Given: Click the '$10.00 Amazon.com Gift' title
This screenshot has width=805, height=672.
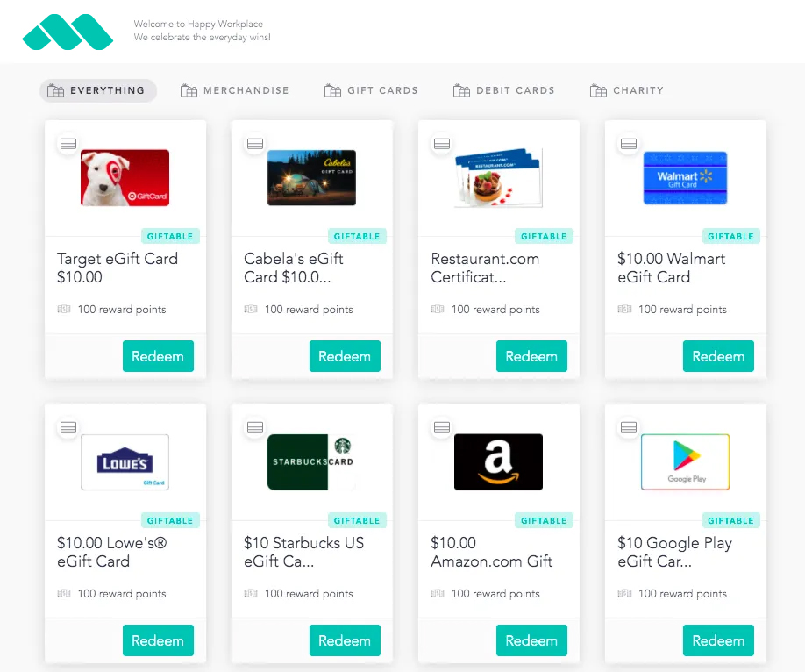Looking at the screenshot, I should [492, 552].
